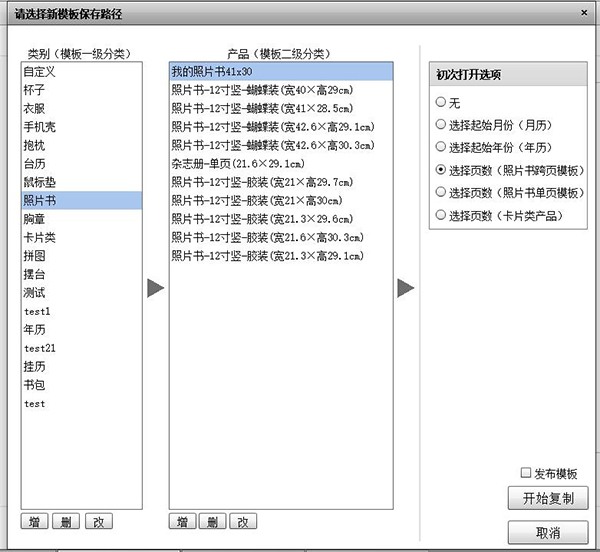Click 改 button under product list
The image size is (600, 552).
pos(243,521)
